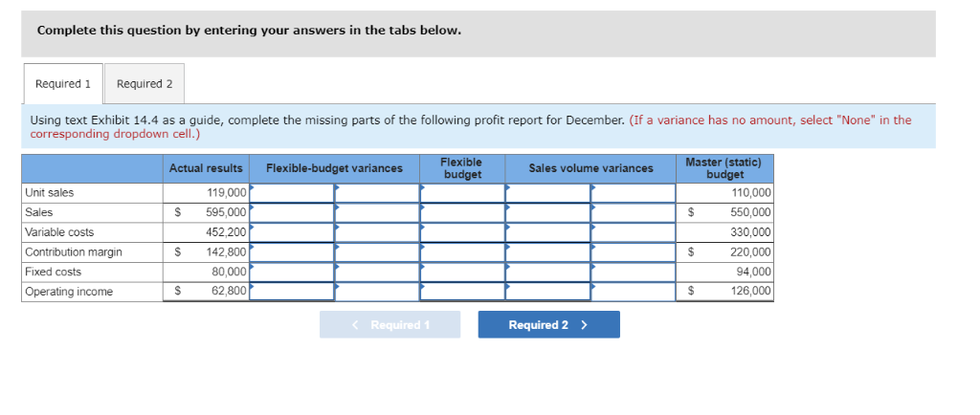This screenshot has height=415, width=980.
Task: Click the disabled Required 1 back button
Action: [x=390, y=324]
